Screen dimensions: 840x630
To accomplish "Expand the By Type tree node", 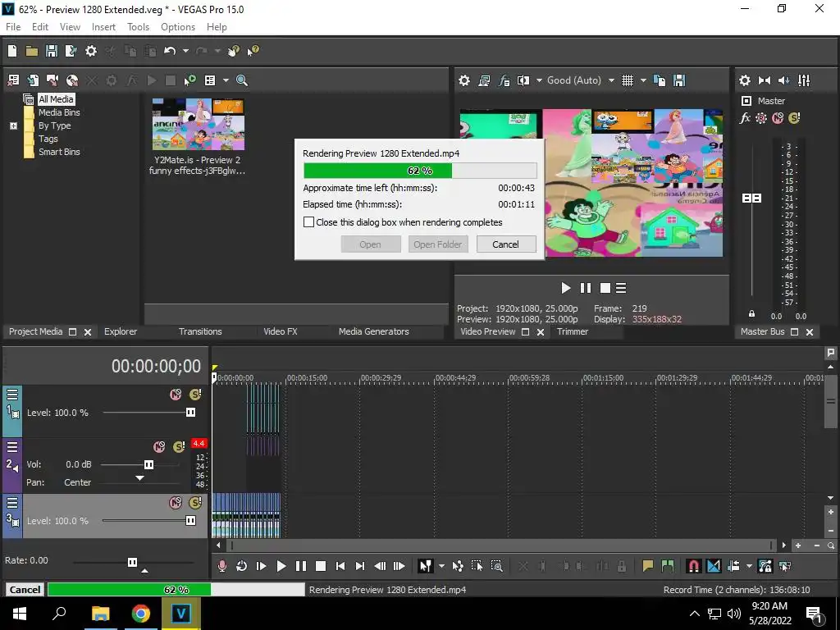I will [13, 126].
